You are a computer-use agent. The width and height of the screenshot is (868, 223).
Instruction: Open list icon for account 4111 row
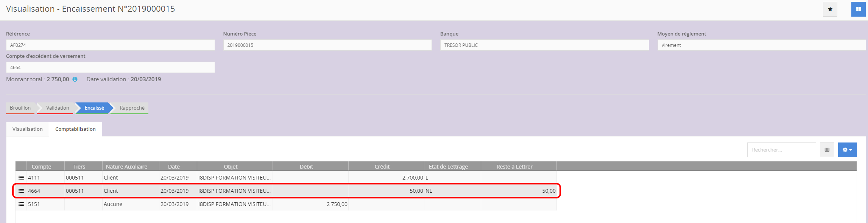click(x=21, y=178)
